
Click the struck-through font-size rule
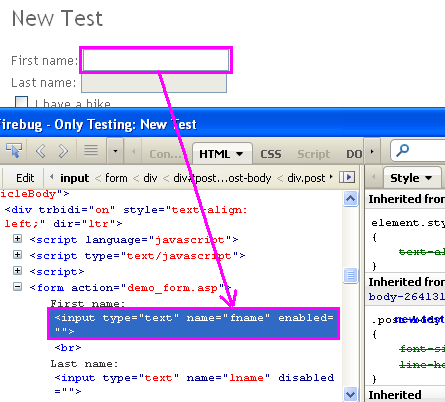coord(422,349)
